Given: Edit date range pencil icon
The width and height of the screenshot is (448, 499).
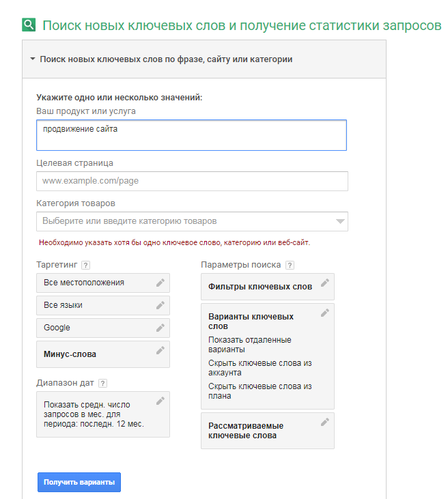Looking at the screenshot, I should coord(160,401).
